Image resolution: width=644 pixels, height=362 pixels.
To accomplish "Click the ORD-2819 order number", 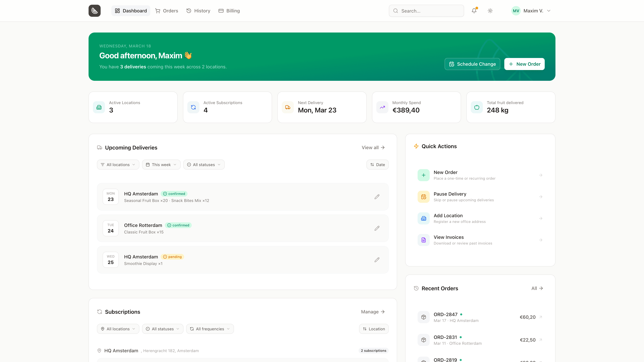I will click(445, 360).
